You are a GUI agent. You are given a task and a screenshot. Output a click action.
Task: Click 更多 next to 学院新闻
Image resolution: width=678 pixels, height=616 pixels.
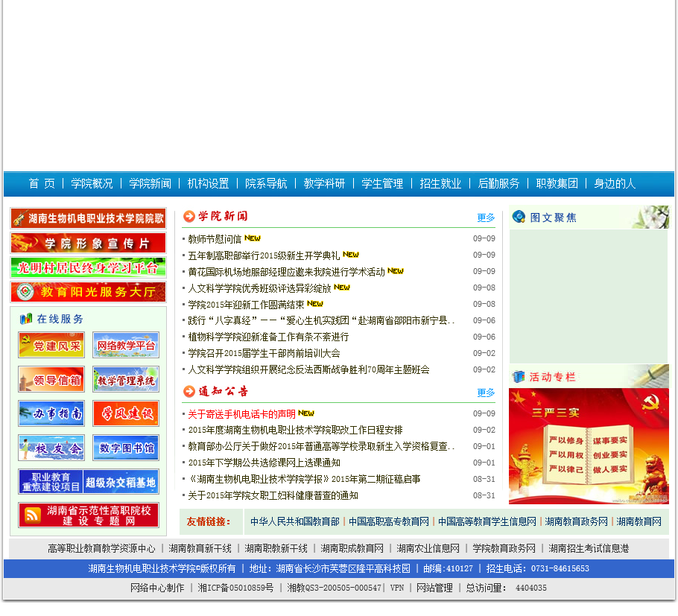coord(486,217)
